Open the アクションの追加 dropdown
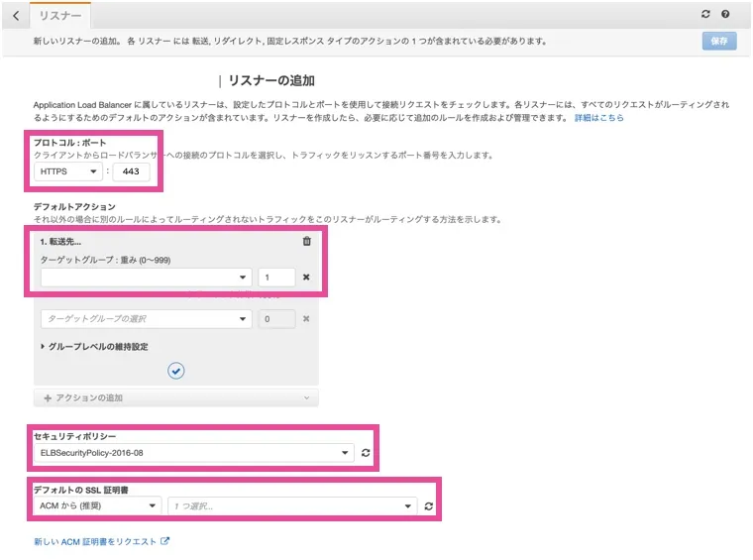This screenshot has height=560, width=753. (175, 397)
